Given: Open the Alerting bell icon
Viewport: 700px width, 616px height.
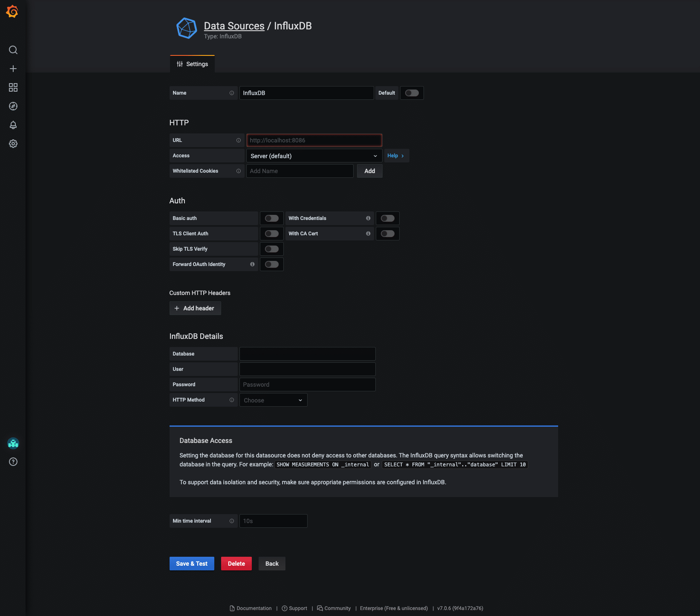Looking at the screenshot, I should tap(13, 125).
